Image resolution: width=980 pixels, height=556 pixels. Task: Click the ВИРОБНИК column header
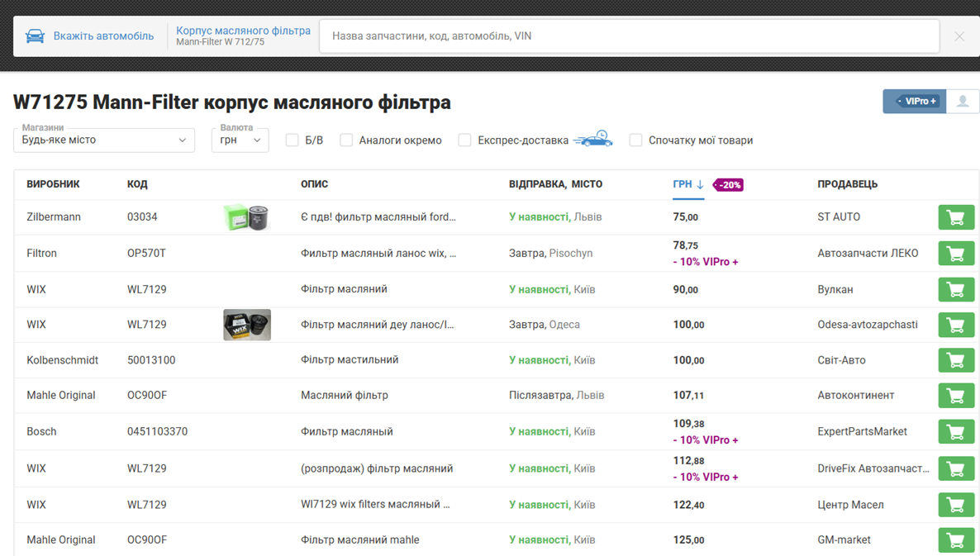click(x=53, y=184)
